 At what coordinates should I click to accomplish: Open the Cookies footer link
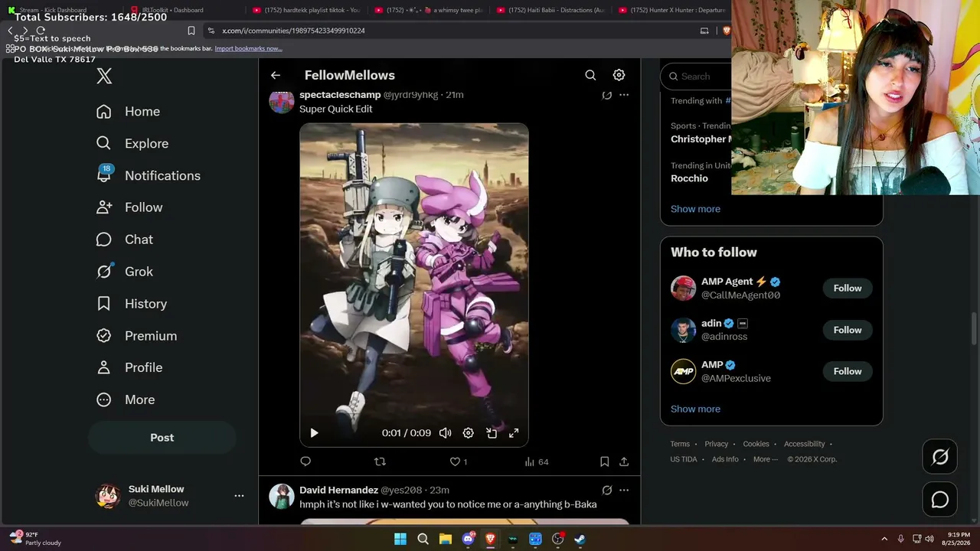pos(756,444)
